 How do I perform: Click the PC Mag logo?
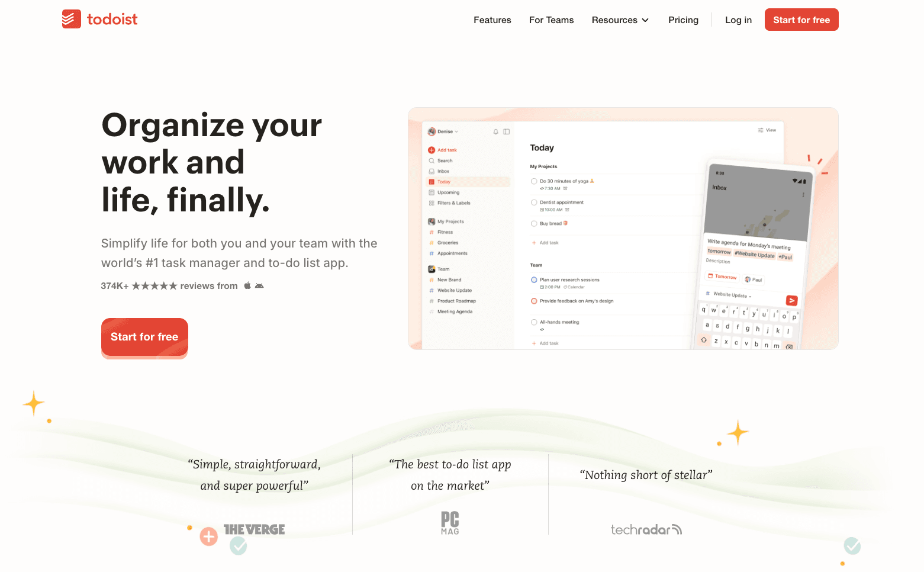(450, 523)
